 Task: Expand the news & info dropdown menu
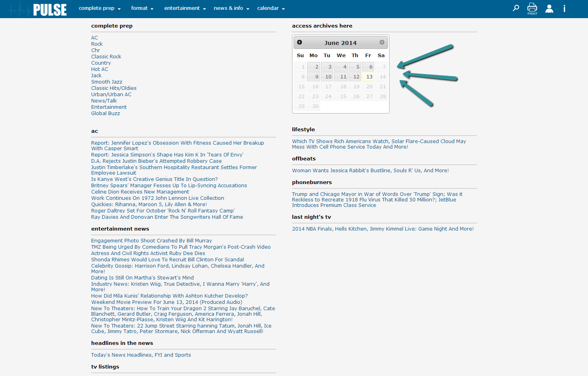(232, 8)
